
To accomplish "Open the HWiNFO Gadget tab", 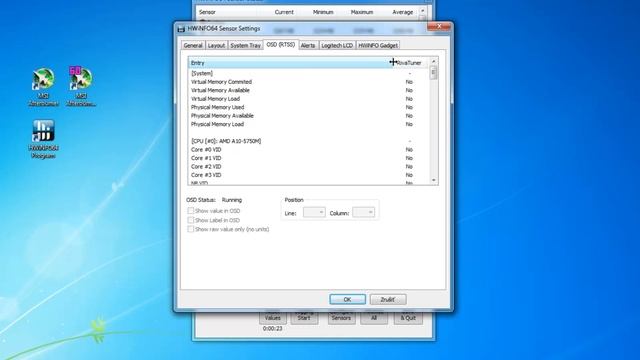I will (378, 45).
